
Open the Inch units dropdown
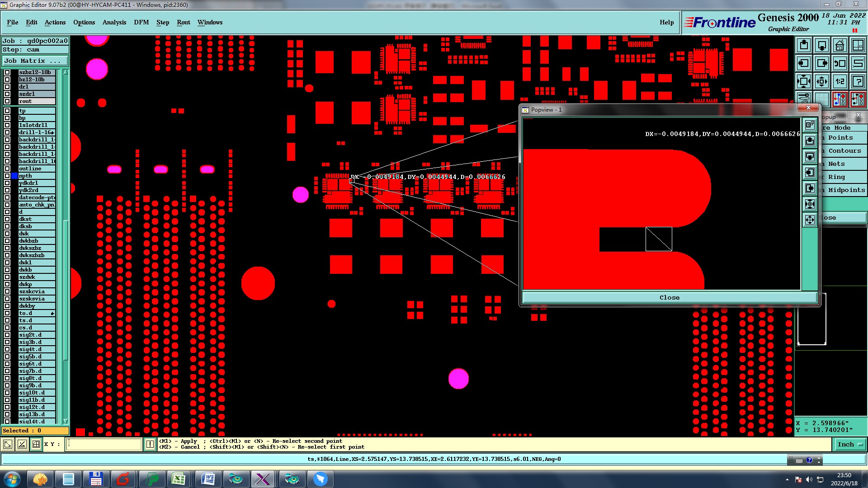[849, 445]
